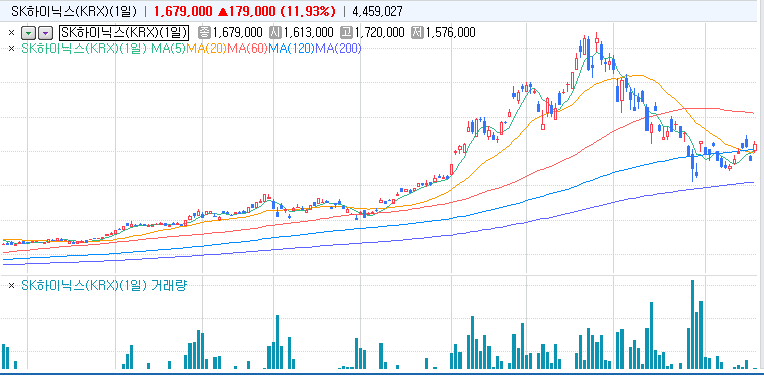Select the high value 1,720,000
This screenshot has width=764, height=376.
(x=380, y=33)
